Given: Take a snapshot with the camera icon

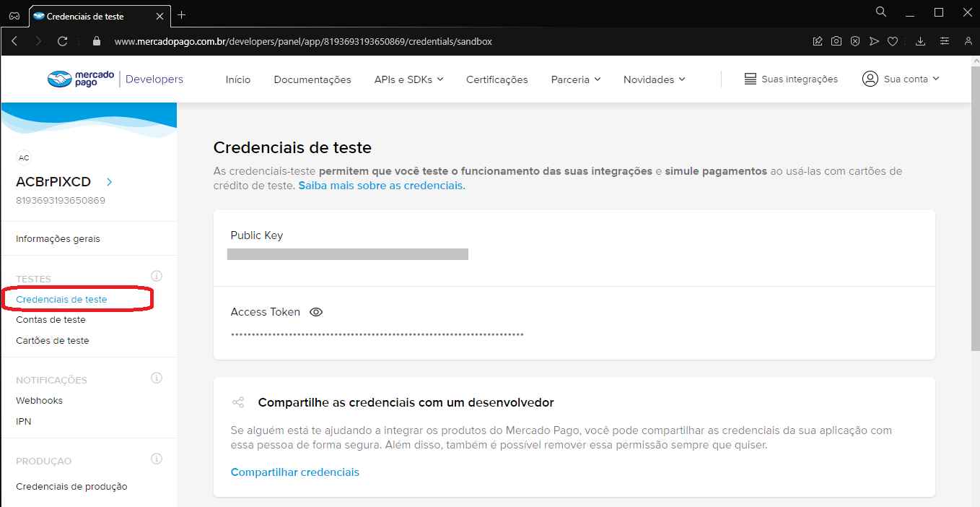Looking at the screenshot, I should tap(836, 41).
